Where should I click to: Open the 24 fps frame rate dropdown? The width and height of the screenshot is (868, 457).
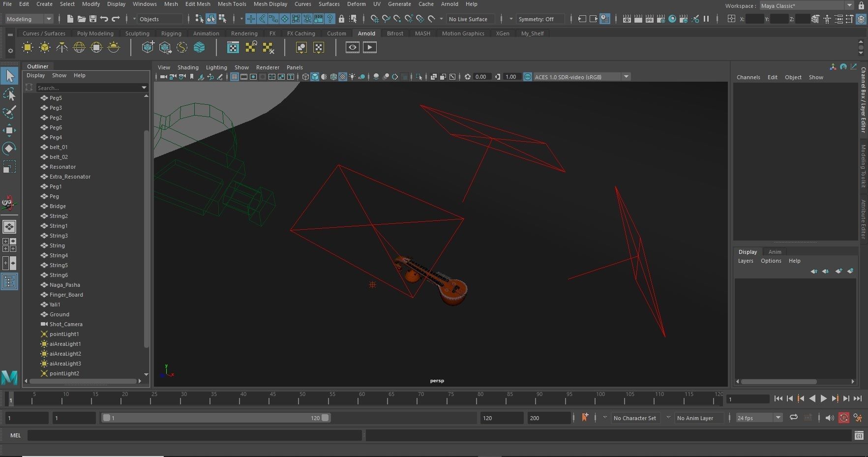(759, 418)
